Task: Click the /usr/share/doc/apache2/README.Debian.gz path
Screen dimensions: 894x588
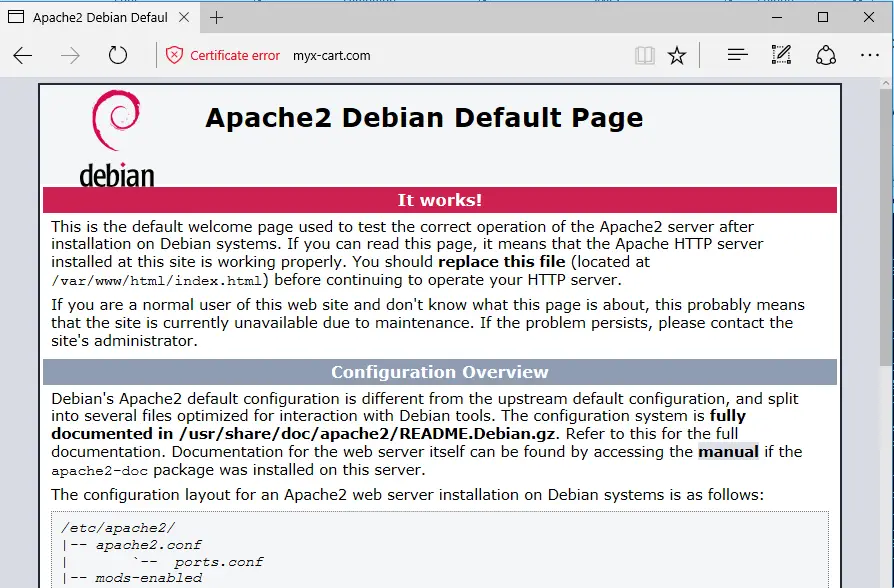Action: tap(367, 434)
